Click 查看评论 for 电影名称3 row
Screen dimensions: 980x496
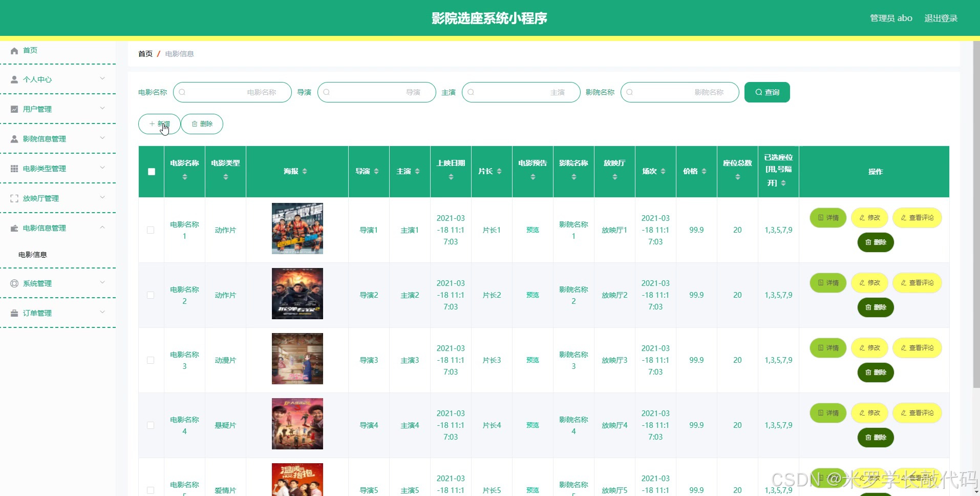917,348
